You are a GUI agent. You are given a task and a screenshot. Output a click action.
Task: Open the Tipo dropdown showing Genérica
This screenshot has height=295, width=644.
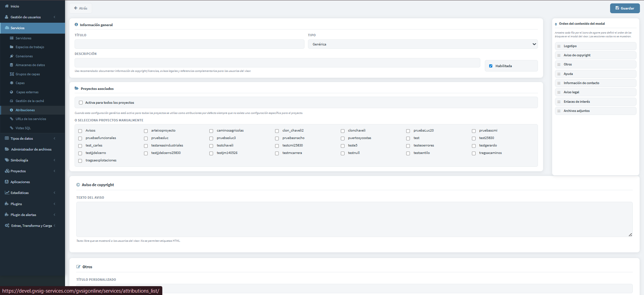point(422,44)
